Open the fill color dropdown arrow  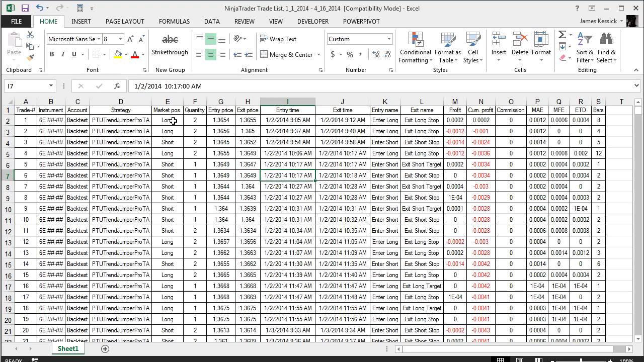(x=126, y=54)
